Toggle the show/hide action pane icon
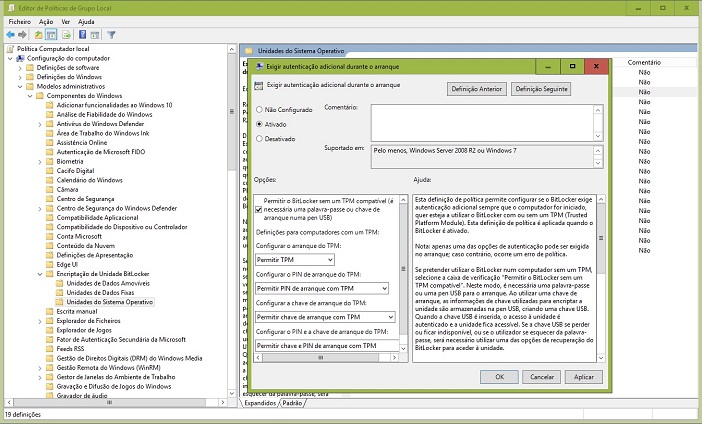Image resolution: width=702 pixels, height=424 pixels. (94, 34)
